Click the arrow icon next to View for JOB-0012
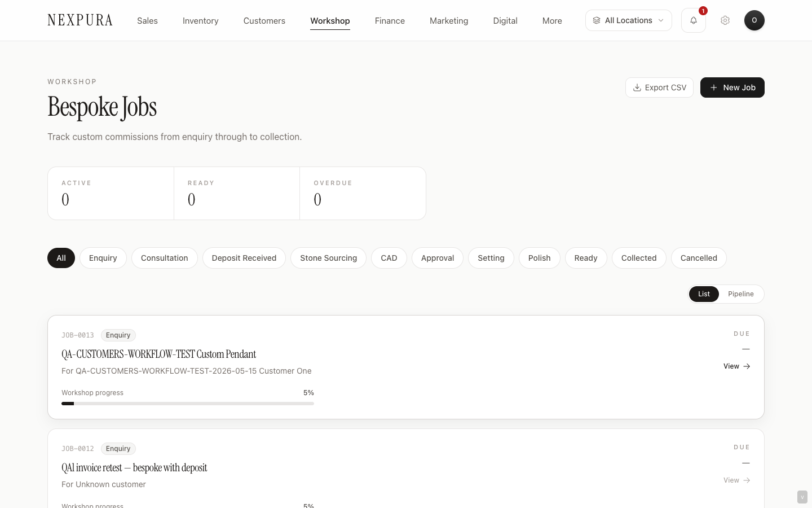The width and height of the screenshot is (812, 508). (x=747, y=480)
